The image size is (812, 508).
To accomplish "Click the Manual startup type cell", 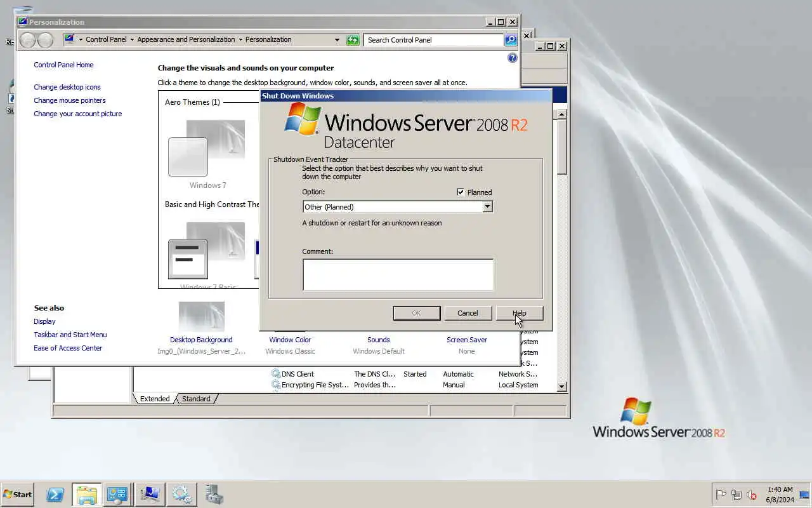I will 454,385.
